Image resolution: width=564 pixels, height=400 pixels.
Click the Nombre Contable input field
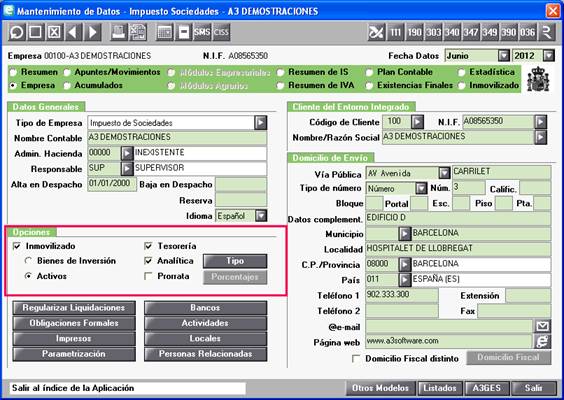tap(177, 138)
